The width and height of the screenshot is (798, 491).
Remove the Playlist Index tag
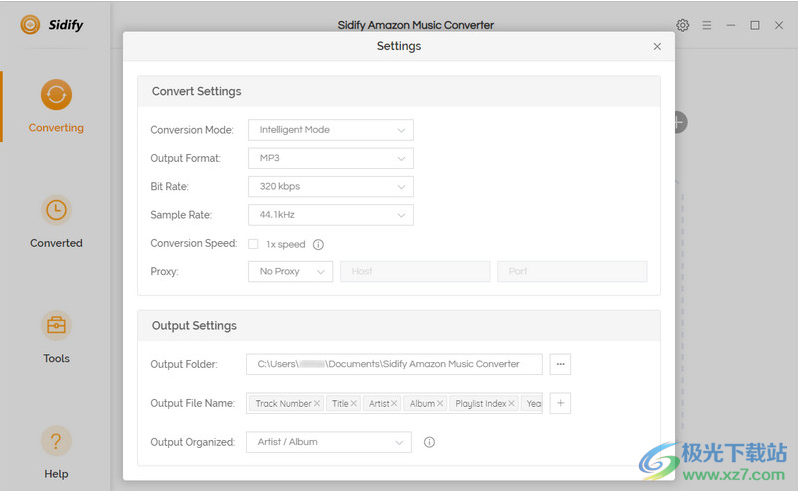(511, 403)
